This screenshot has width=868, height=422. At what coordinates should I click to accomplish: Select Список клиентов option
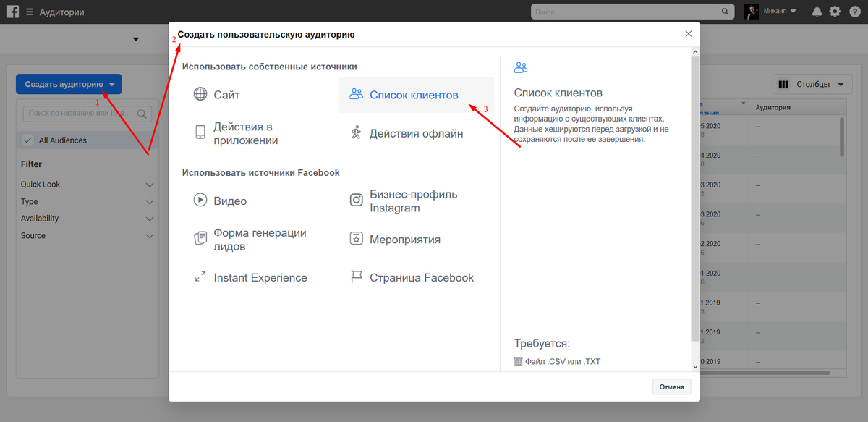(416, 95)
